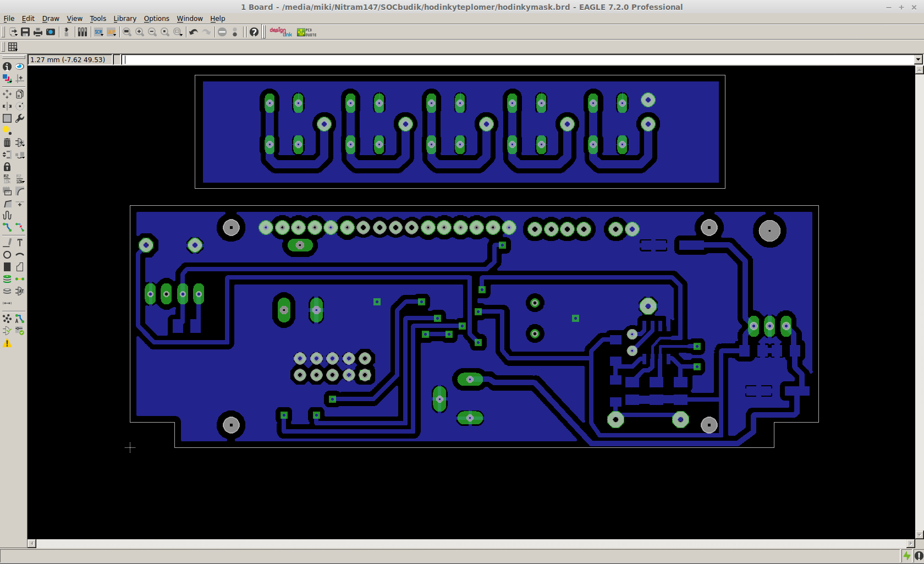Open the Grid settings dropdown
Image resolution: width=924 pixels, height=564 pixels.
pyautogui.click(x=13, y=47)
